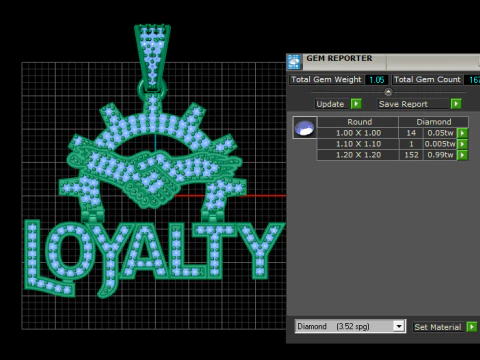This screenshot has width=480, height=360.
Task: Click the Save Report button
Action: (413, 104)
